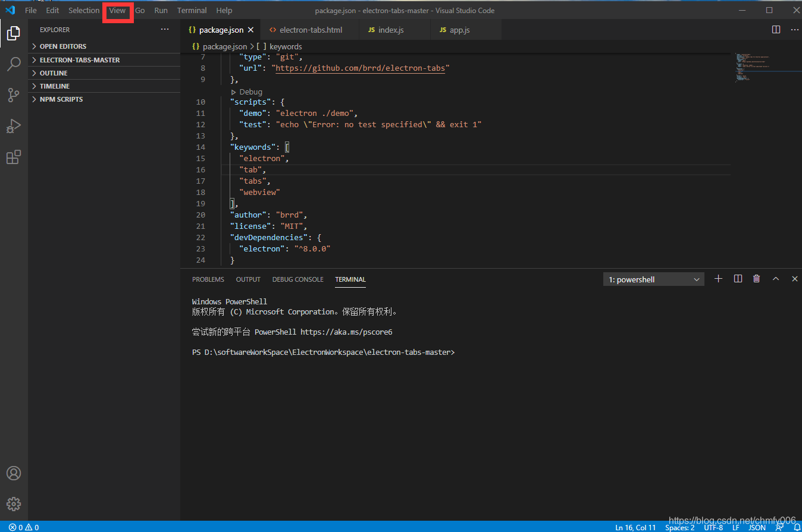This screenshot has width=802, height=532.
Task: Click LF end-of-line setting
Action: pos(736,527)
